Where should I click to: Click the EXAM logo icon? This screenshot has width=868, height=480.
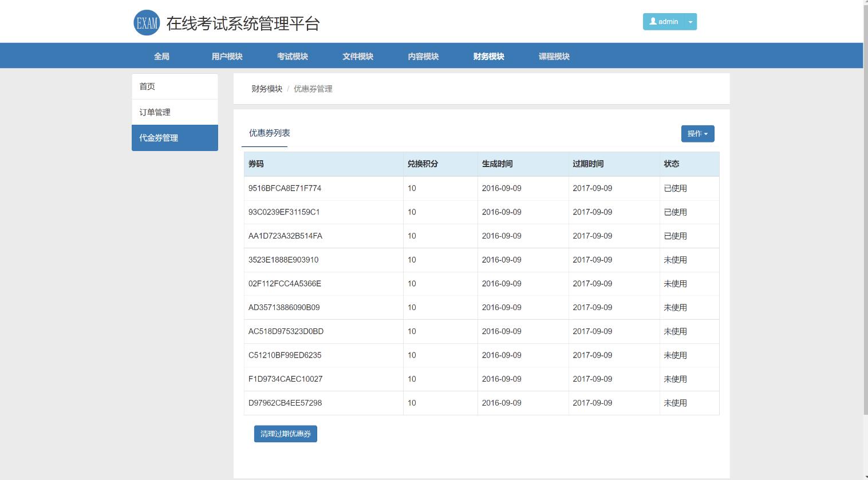coord(147,23)
